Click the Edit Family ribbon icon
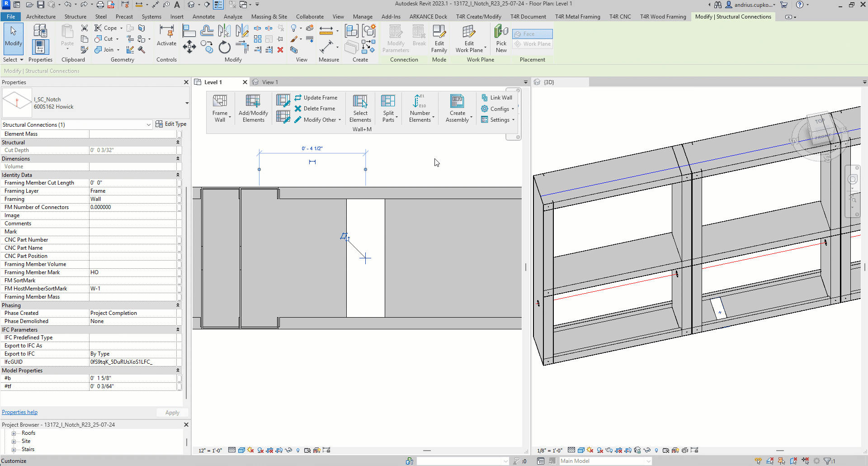 [439, 32]
